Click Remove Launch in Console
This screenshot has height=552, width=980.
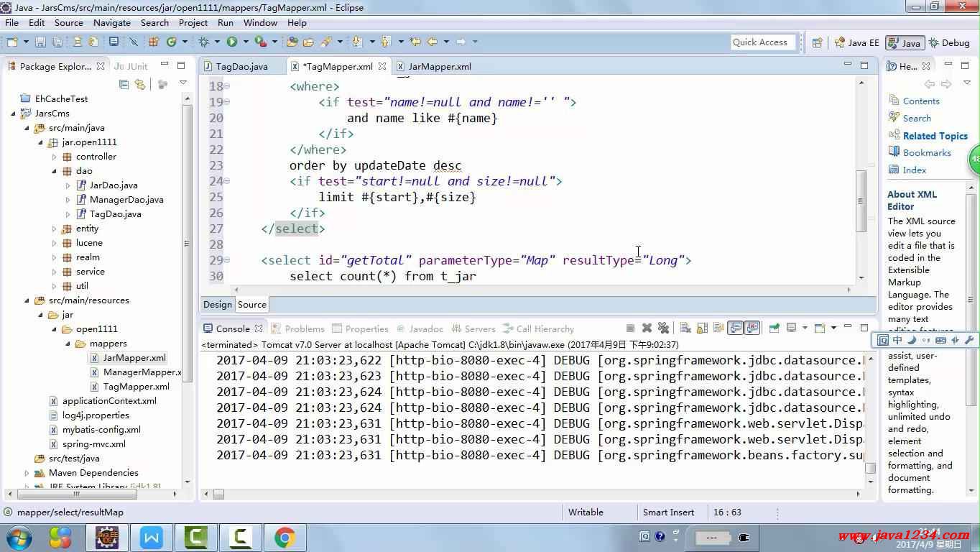[647, 328]
